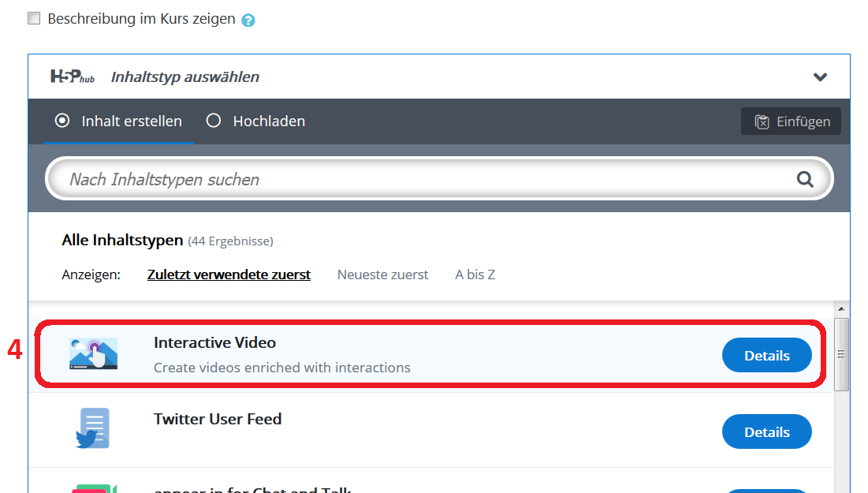
Task: Click the magnifying glass search icon
Action: tap(804, 180)
